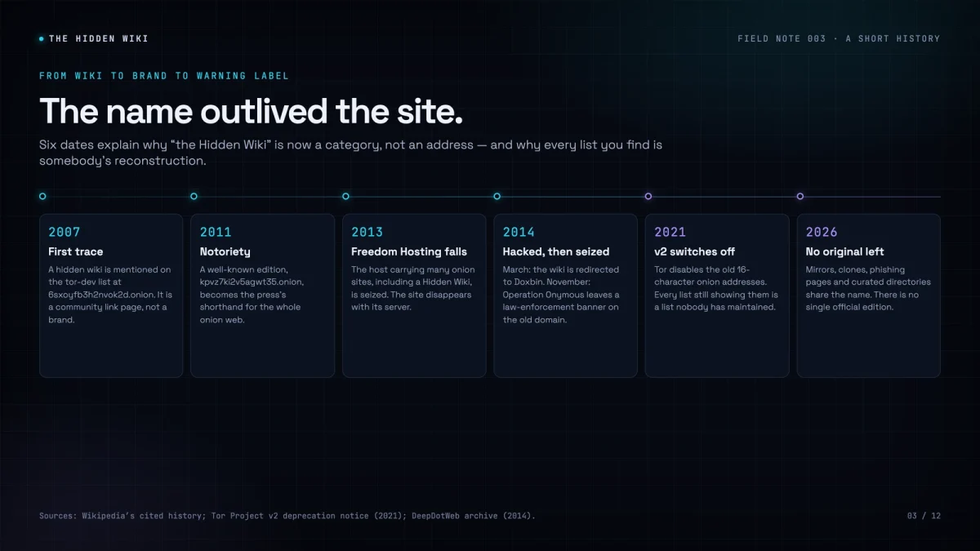Click the year 2013 label
980x551 pixels.
(367, 232)
